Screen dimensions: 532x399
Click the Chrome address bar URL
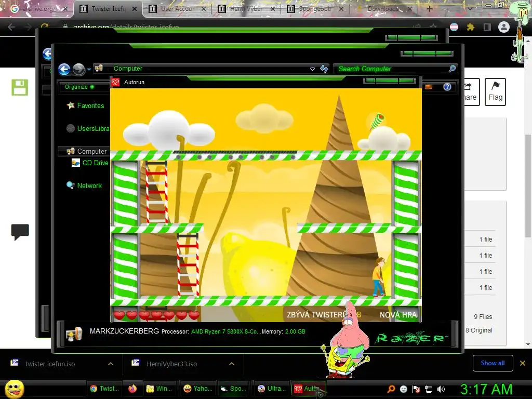click(x=126, y=27)
